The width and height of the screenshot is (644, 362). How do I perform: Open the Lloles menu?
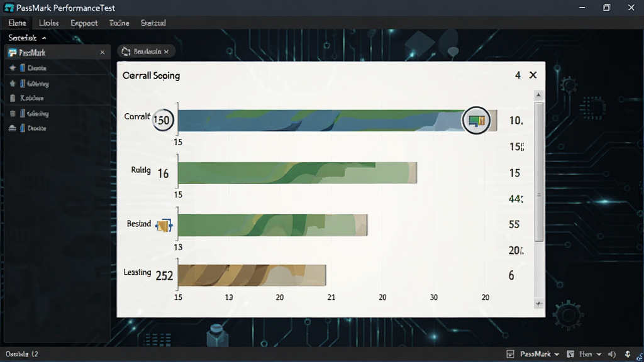(x=48, y=23)
